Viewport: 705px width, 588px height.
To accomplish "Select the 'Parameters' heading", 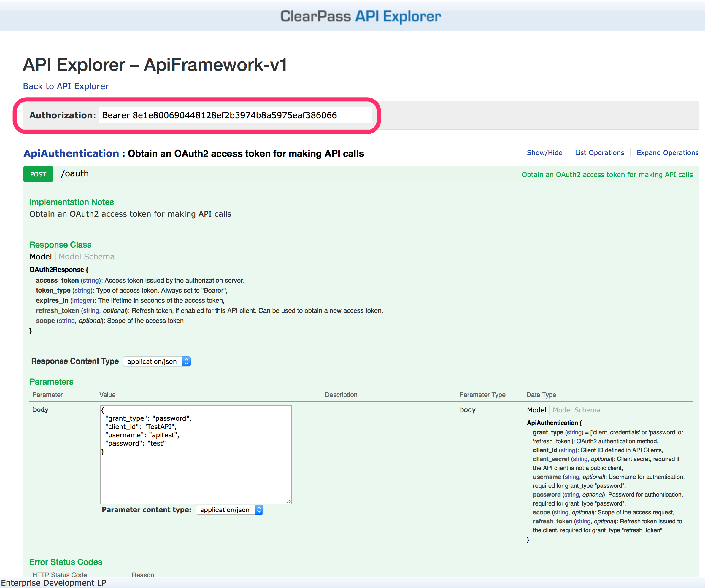I will click(x=51, y=382).
